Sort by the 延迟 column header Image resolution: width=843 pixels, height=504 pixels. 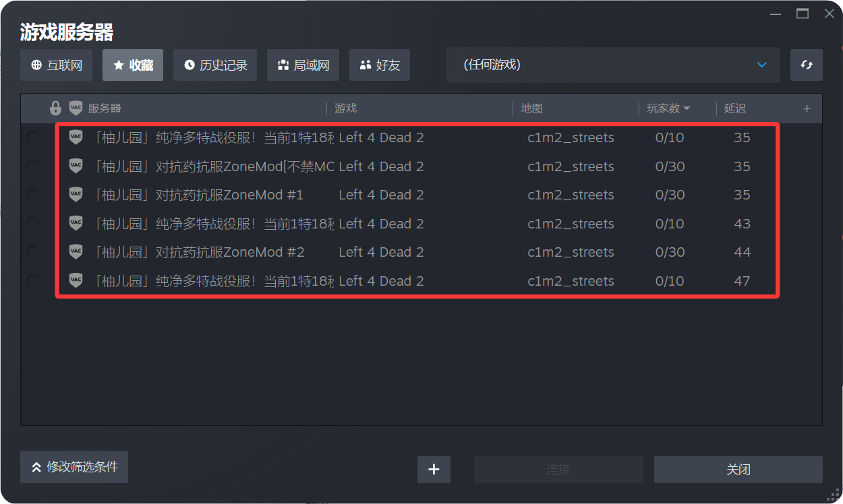tap(735, 108)
